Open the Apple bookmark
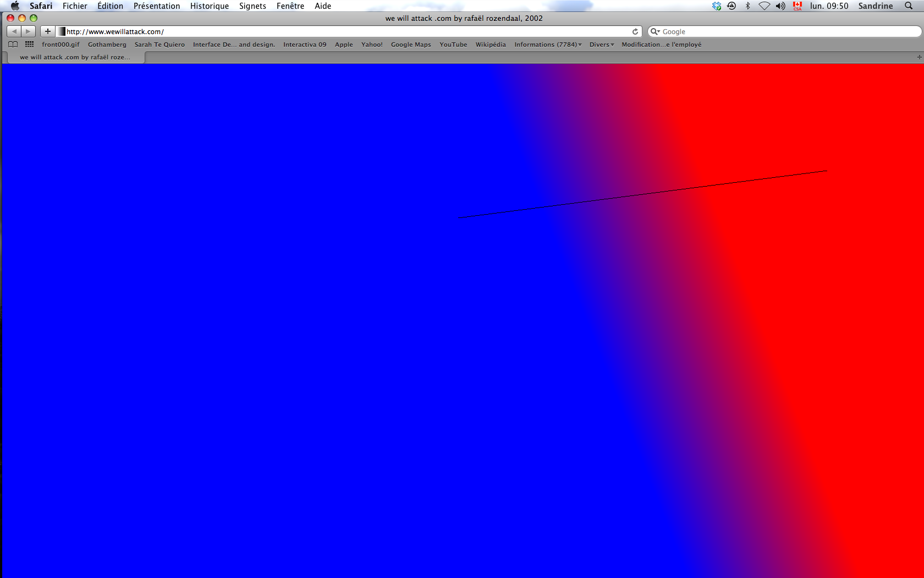 click(344, 45)
